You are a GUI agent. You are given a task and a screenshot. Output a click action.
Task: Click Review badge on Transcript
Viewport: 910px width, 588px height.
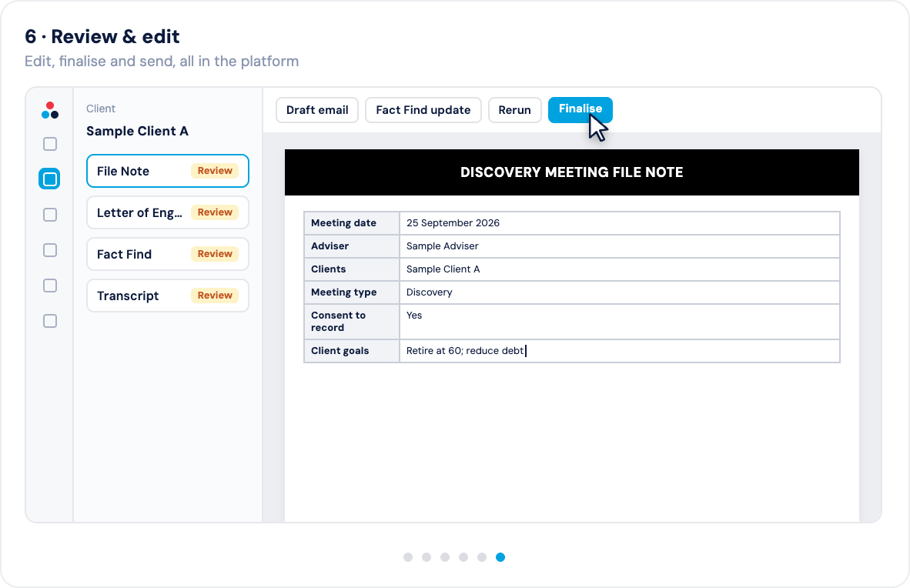click(215, 296)
